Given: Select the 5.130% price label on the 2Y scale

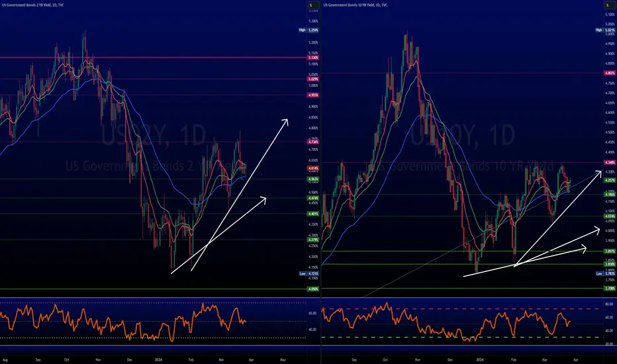Looking at the screenshot, I should 313,58.
